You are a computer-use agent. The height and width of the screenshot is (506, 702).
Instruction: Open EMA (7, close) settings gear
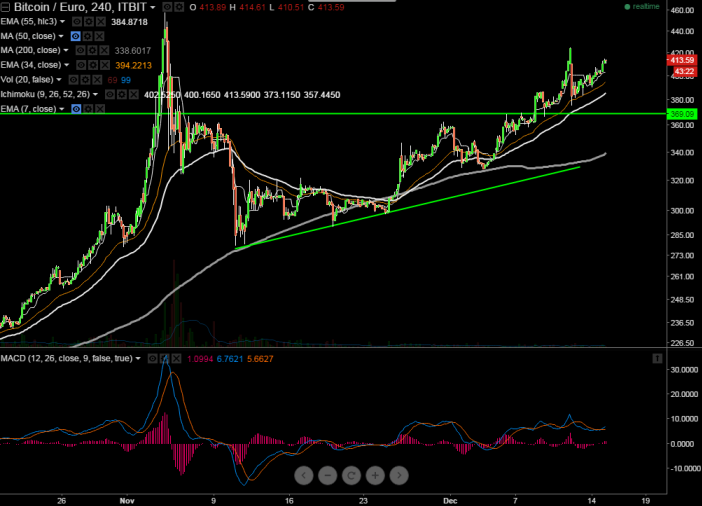point(88,109)
